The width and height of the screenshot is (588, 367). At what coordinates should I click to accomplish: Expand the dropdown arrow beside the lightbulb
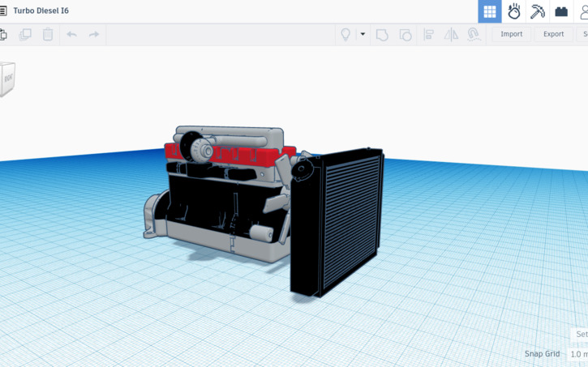coord(363,34)
